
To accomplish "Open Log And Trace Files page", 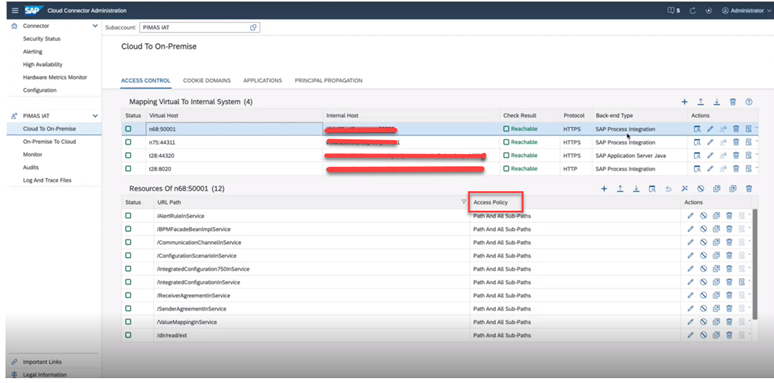I will point(47,180).
